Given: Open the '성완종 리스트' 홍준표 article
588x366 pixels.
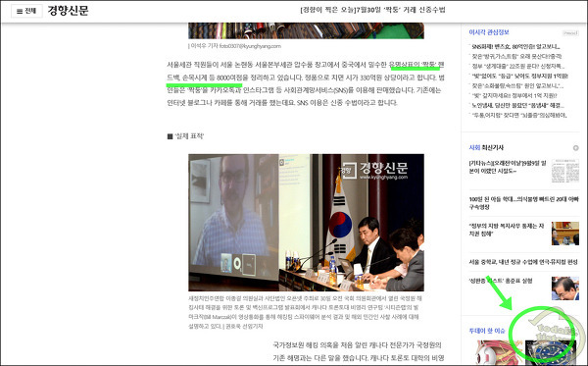Looking at the screenshot, I should [x=500, y=281].
